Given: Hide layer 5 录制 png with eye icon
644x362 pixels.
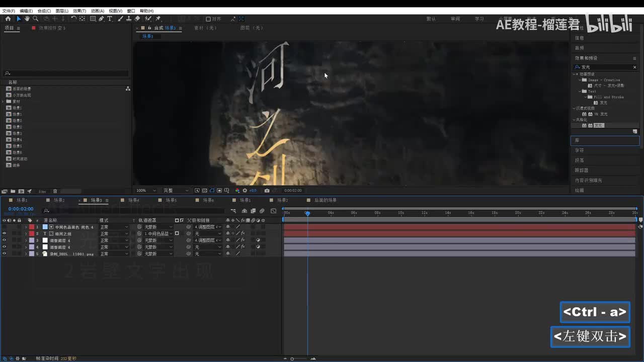Looking at the screenshot, I should click(4, 254).
